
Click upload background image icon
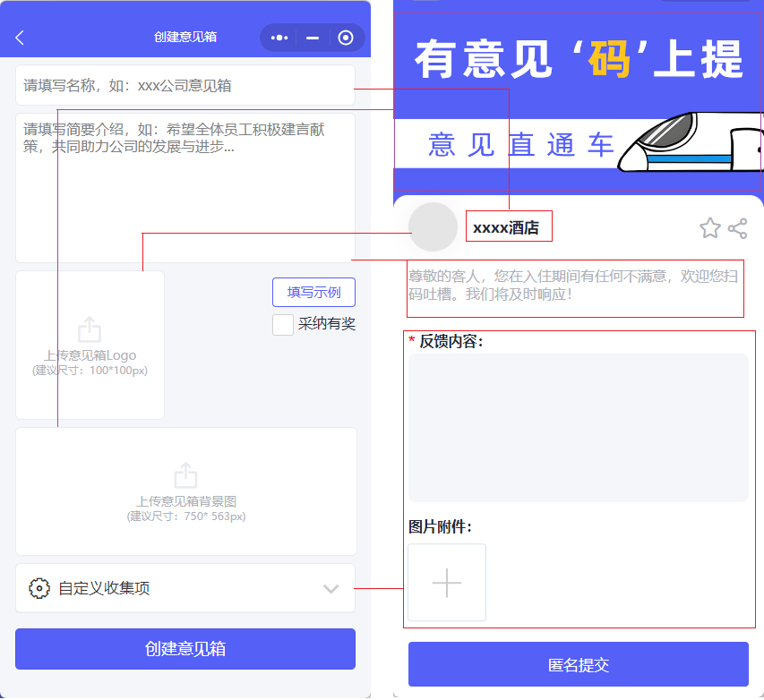point(185,475)
